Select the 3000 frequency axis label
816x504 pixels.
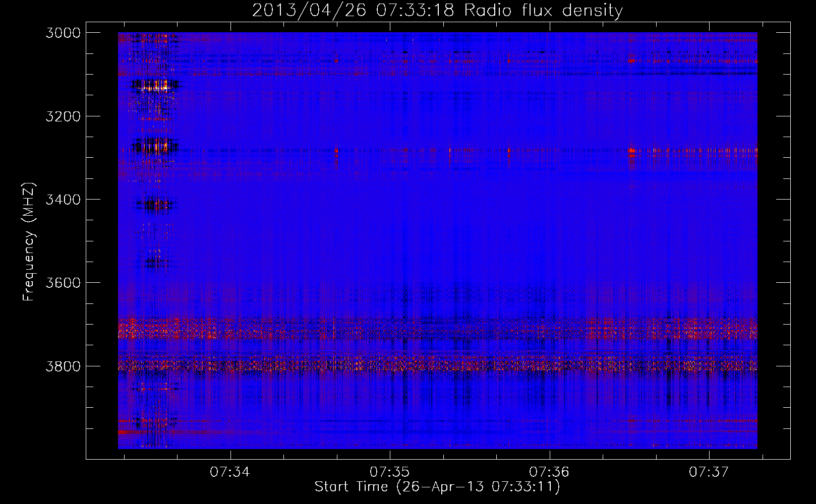(63, 33)
